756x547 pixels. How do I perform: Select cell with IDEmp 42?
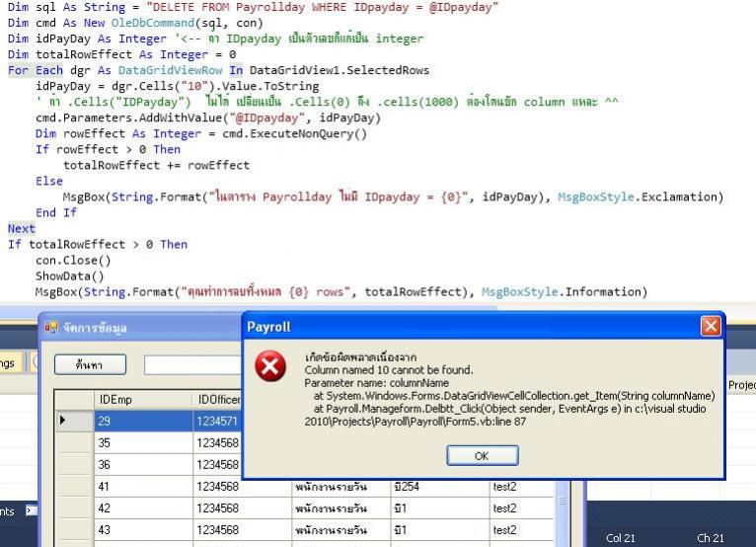(x=143, y=508)
